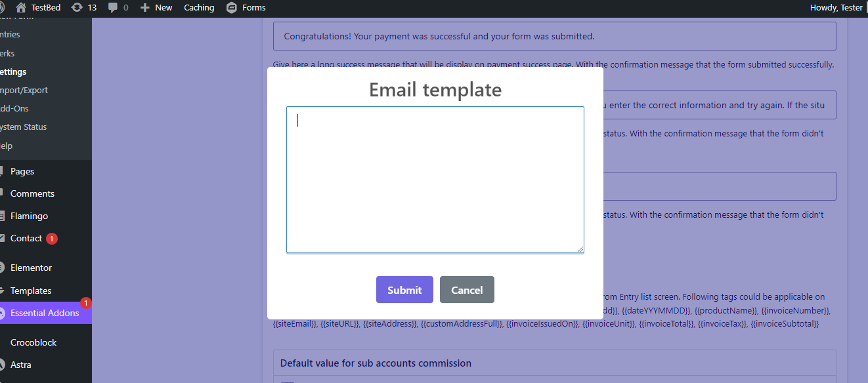Open the Forms admin bar menu
Image resolution: width=868 pixels, height=383 pixels.
click(x=246, y=8)
